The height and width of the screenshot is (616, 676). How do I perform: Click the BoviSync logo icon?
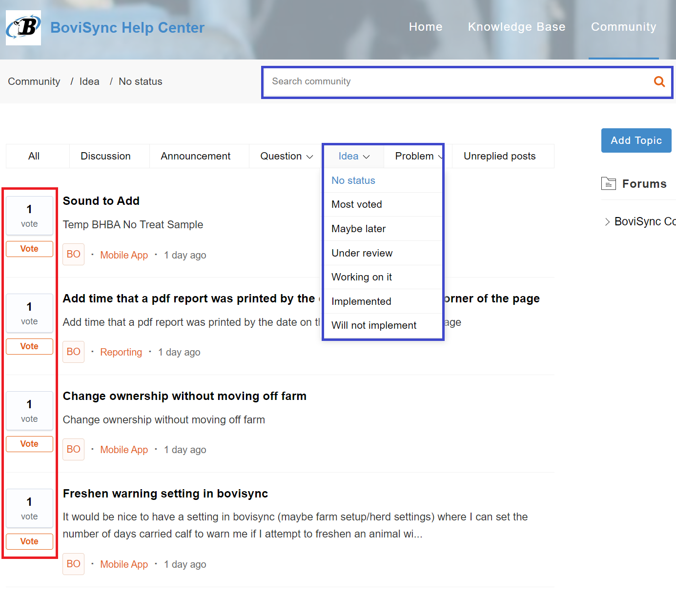(23, 28)
